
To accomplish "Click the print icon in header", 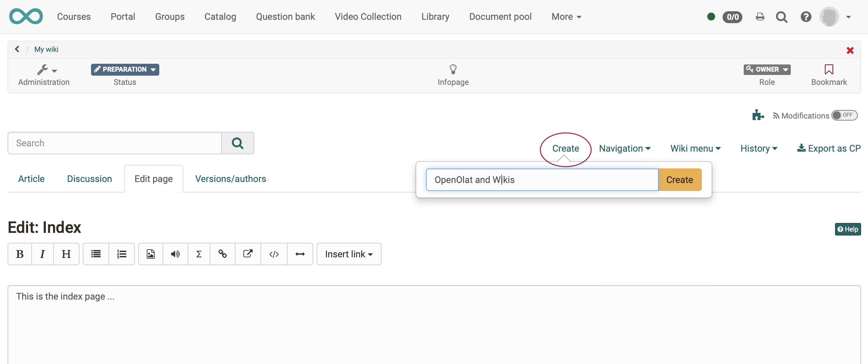I will click(x=760, y=17).
